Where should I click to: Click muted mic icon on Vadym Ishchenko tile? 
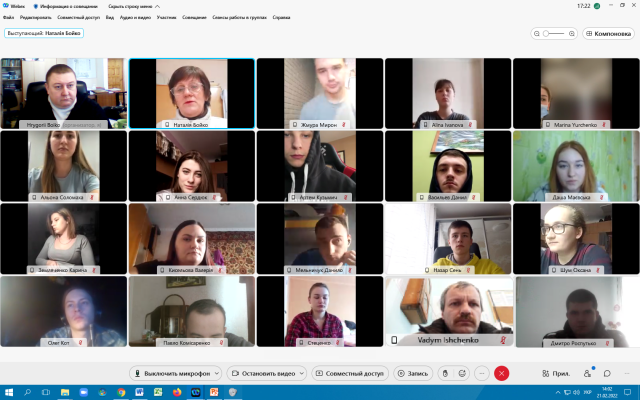pos(504,340)
